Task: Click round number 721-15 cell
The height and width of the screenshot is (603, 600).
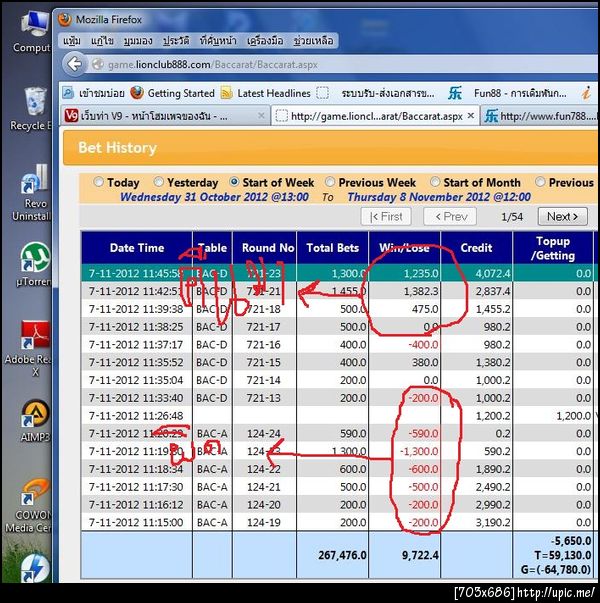Action: 263,362
